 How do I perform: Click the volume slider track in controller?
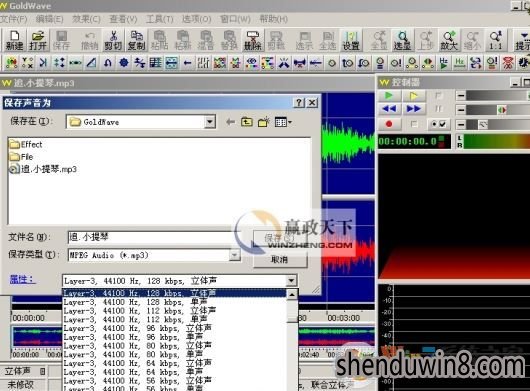tap(498, 96)
